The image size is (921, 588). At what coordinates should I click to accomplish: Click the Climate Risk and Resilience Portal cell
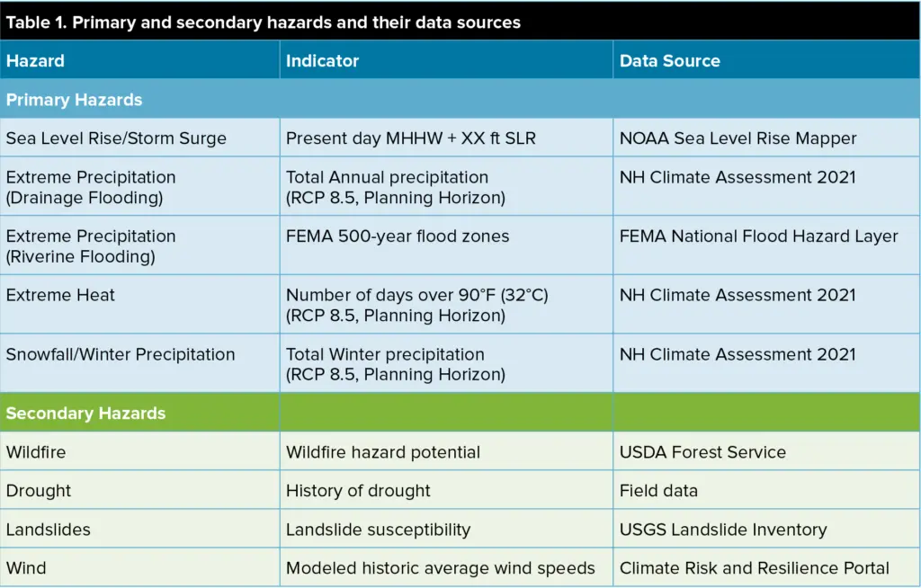(x=767, y=568)
